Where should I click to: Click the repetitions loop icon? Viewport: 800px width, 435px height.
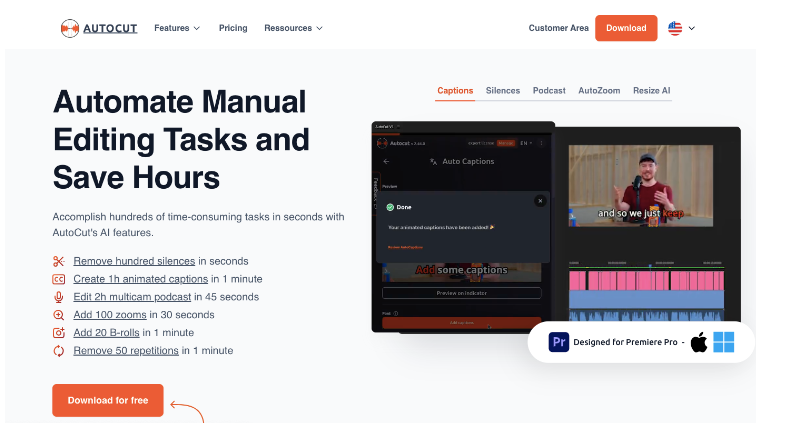(59, 351)
